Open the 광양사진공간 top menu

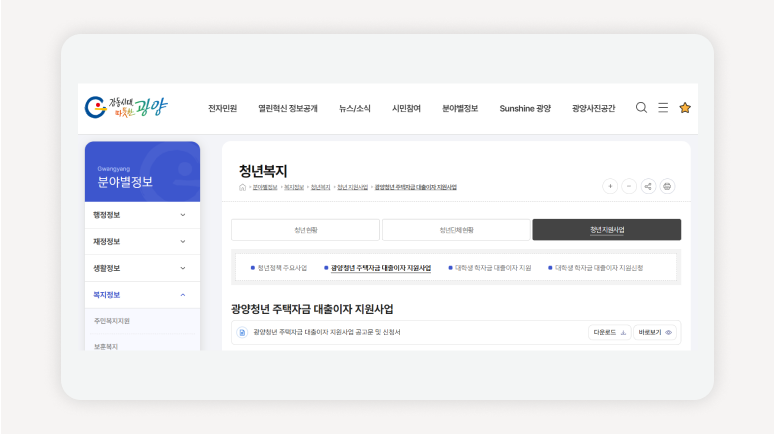[593, 108]
